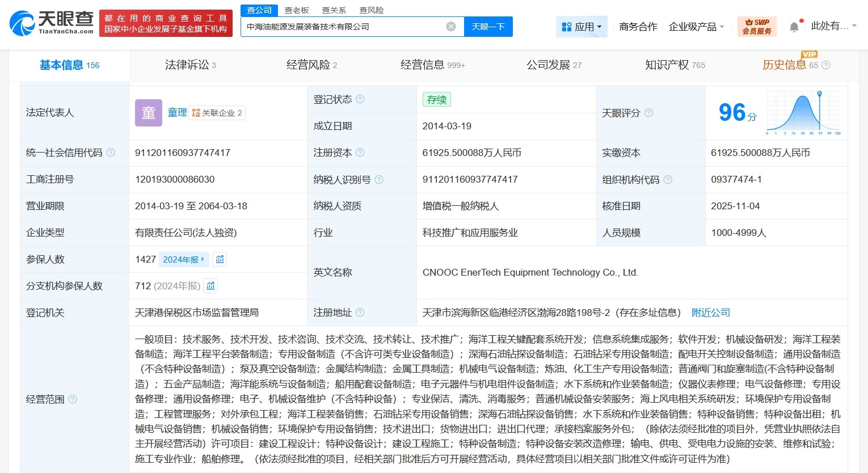Open the 应用 dropdown
868x473 pixels.
click(582, 26)
